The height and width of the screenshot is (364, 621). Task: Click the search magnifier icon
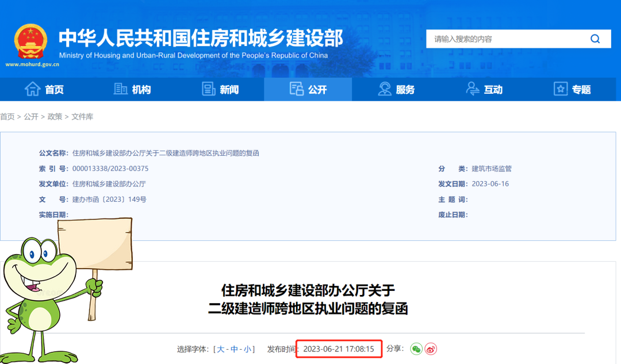[x=595, y=39]
